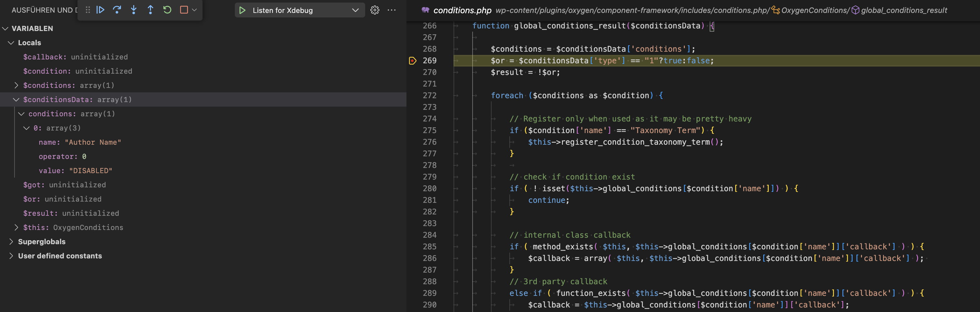Stop debugging with the red stop icon

coord(184,10)
